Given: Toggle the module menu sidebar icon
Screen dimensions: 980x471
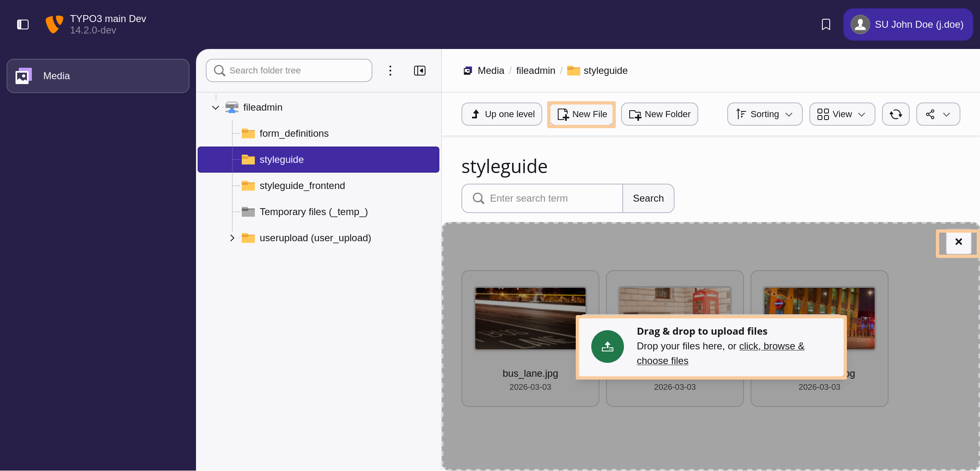Looking at the screenshot, I should coord(23,24).
